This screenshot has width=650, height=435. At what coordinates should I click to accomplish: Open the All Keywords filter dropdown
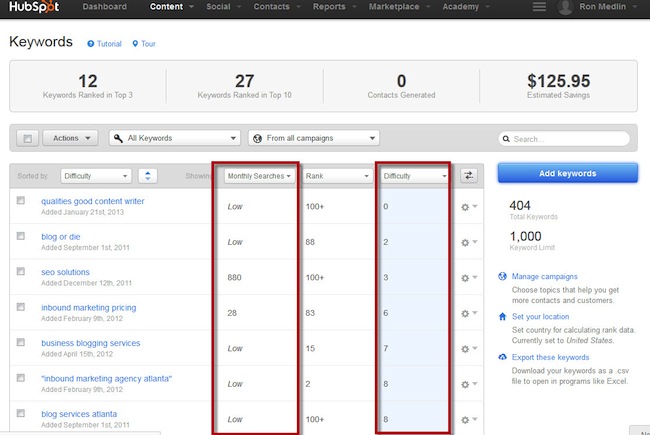(x=175, y=138)
